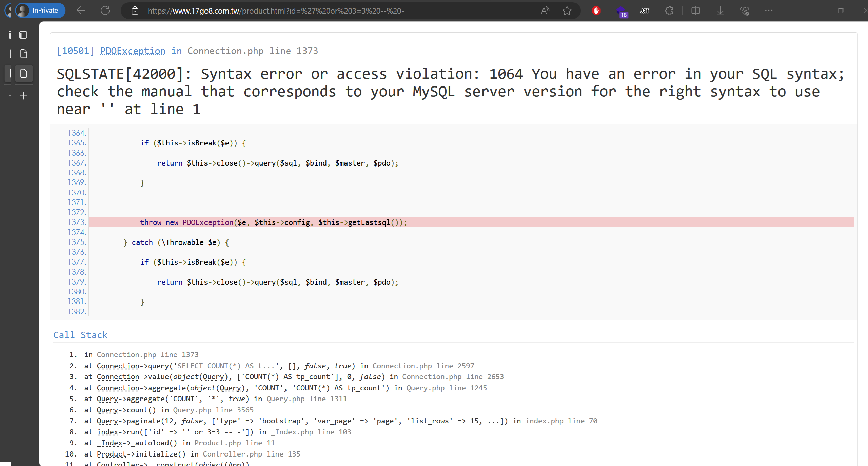Click Query link in ->paginate line 7
This screenshot has height=466, width=868.
[107, 421]
